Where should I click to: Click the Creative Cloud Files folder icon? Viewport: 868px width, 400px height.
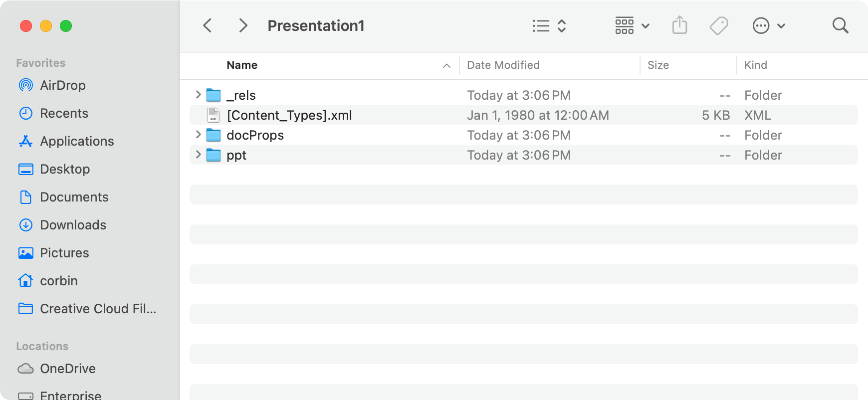tap(26, 309)
